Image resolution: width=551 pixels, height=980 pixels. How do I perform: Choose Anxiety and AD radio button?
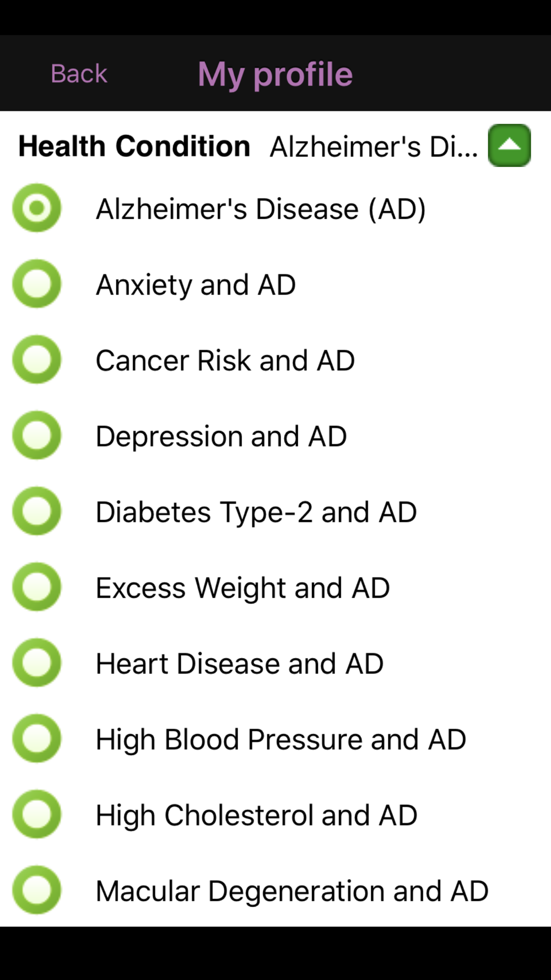click(37, 284)
